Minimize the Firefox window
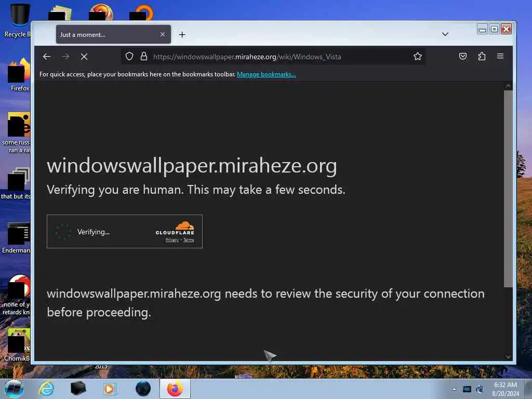This screenshot has width=532, height=399. [x=482, y=29]
